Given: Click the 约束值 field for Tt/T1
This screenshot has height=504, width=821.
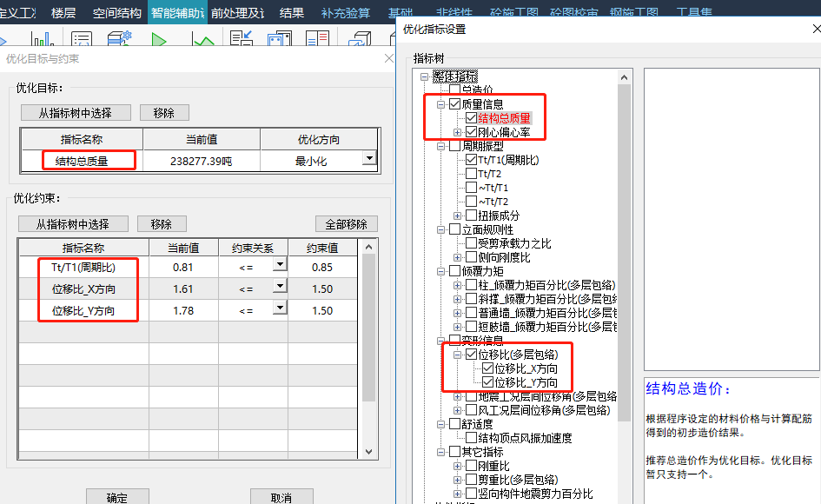Looking at the screenshot, I should click(322, 267).
